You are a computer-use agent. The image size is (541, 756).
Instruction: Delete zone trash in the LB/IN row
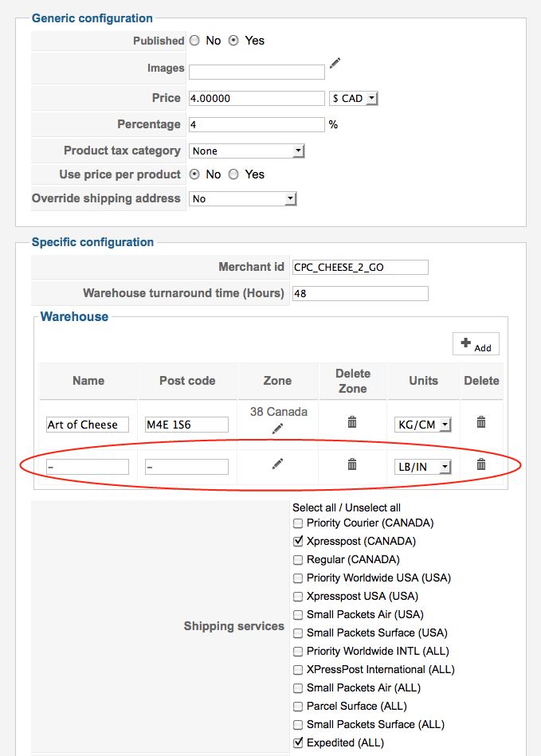(x=352, y=464)
